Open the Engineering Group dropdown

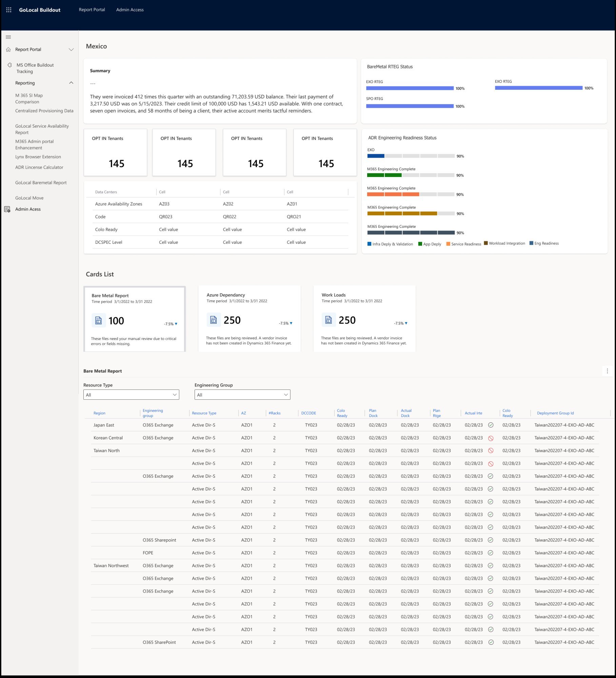pos(242,394)
